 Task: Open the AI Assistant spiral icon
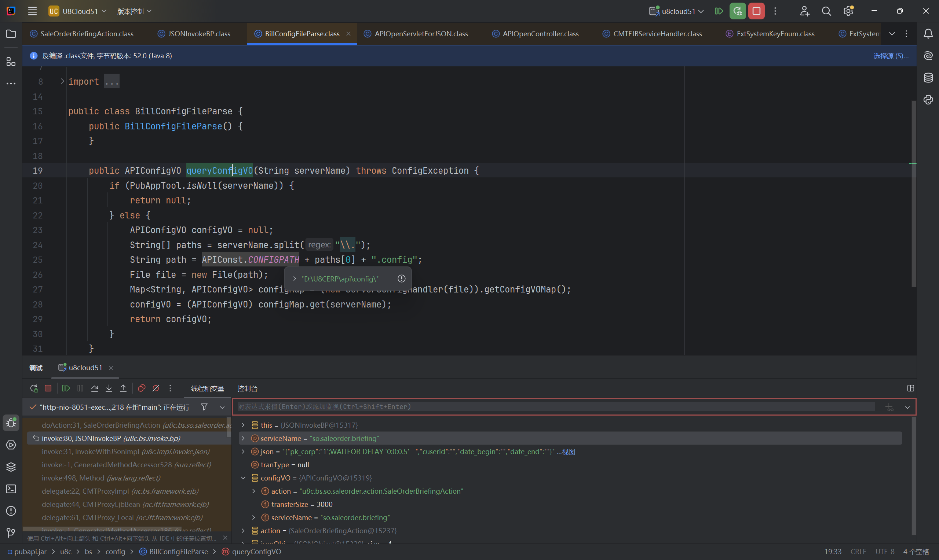click(928, 56)
